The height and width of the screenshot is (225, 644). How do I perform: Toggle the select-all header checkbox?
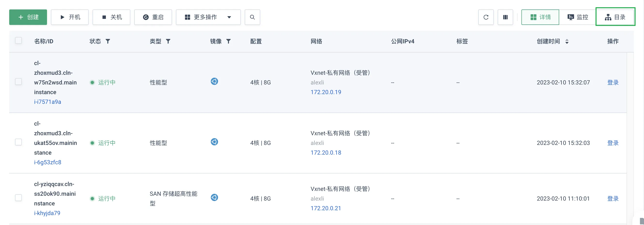click(18, 40)
